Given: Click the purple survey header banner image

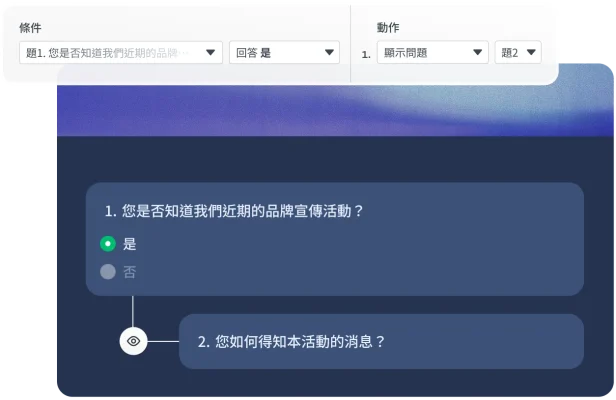Looking at the screenshot, I should pyautogui.click(x=335, y=111).
